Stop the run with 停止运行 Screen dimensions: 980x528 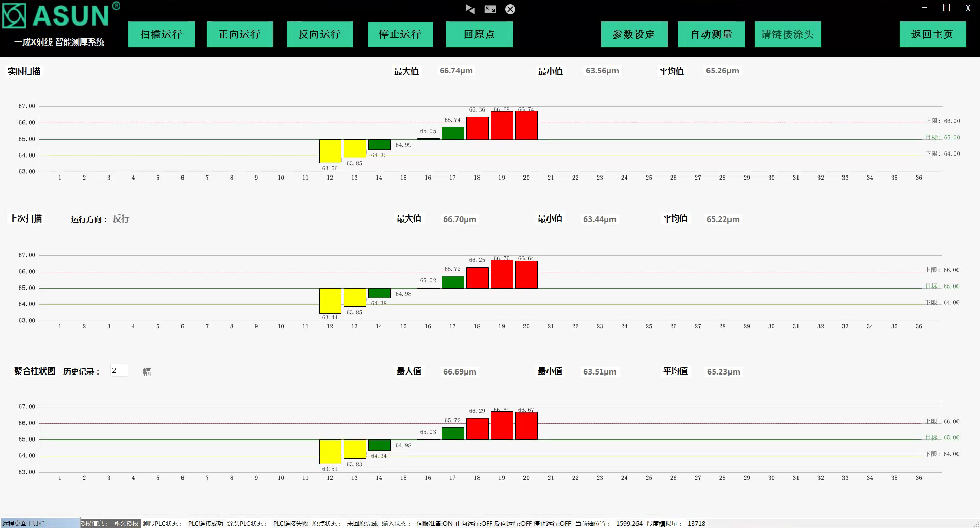point(400,34)
